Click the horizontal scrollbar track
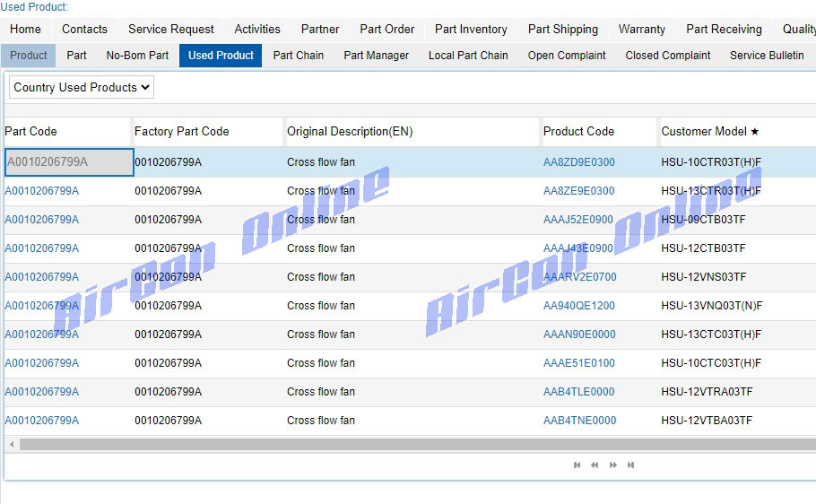This screenshot has width=816, height=504. click(x=417, y=444)
